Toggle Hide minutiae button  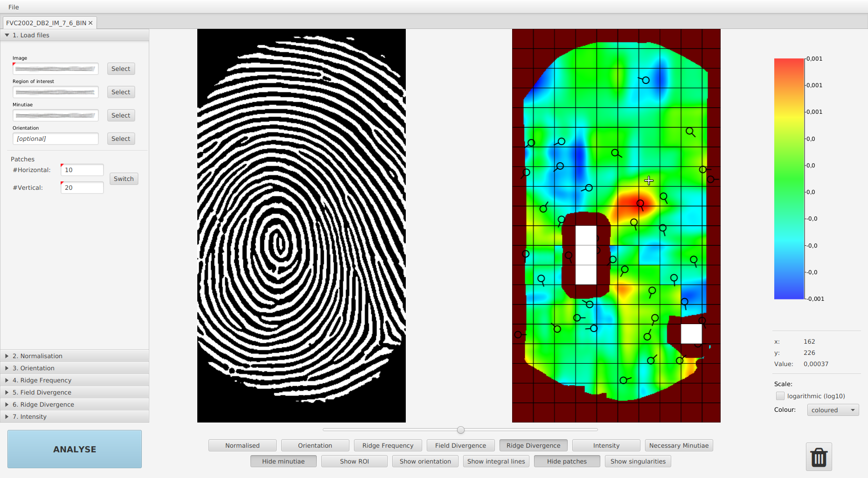pyautogui.click(x=284, y=461)
